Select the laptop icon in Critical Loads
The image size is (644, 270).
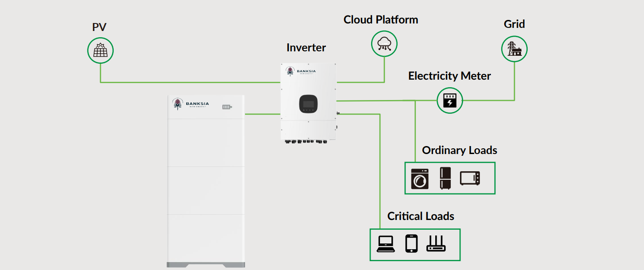[386, 244]
